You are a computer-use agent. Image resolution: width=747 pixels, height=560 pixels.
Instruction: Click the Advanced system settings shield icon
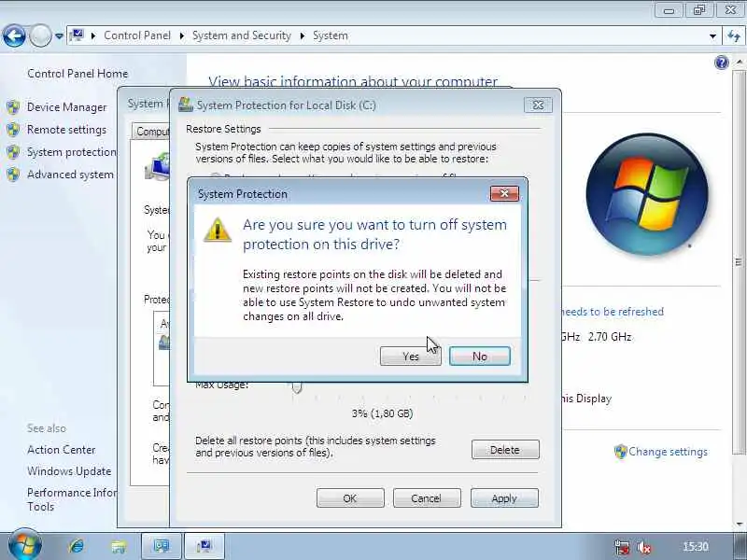click(13, 175)
